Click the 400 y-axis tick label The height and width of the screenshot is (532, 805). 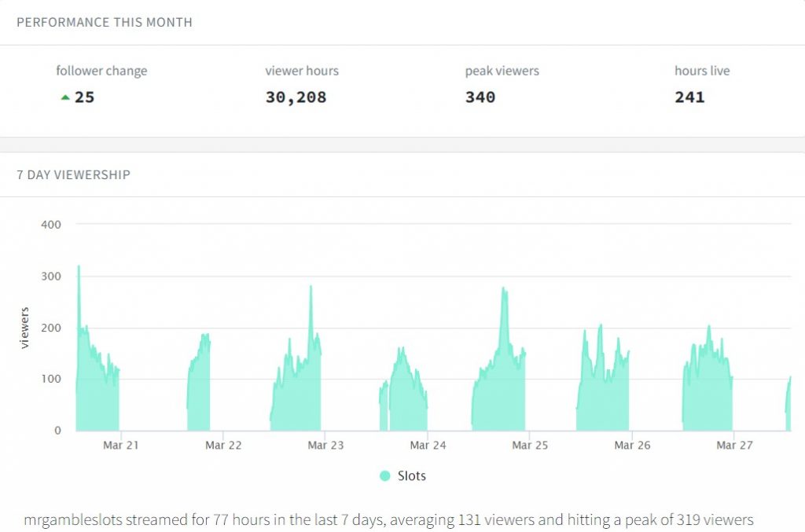[x=51, y=225]
